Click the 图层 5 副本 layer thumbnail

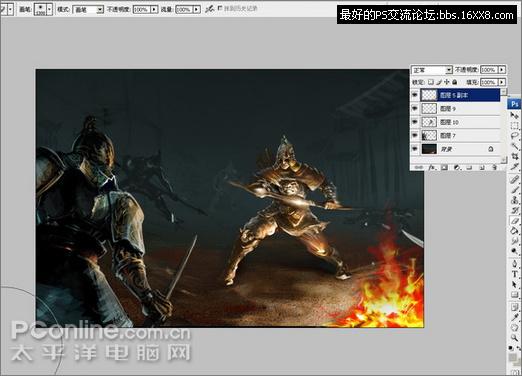[429, 95]
